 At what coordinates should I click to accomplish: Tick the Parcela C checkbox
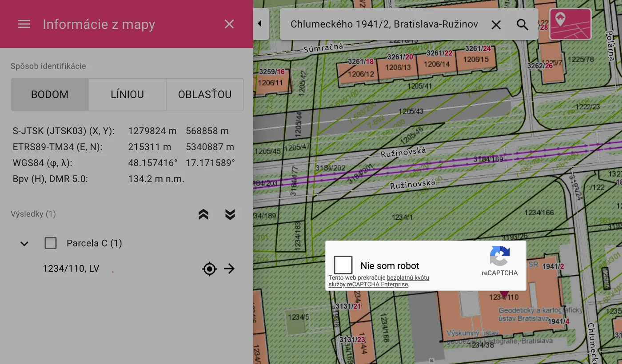(51, 243)
